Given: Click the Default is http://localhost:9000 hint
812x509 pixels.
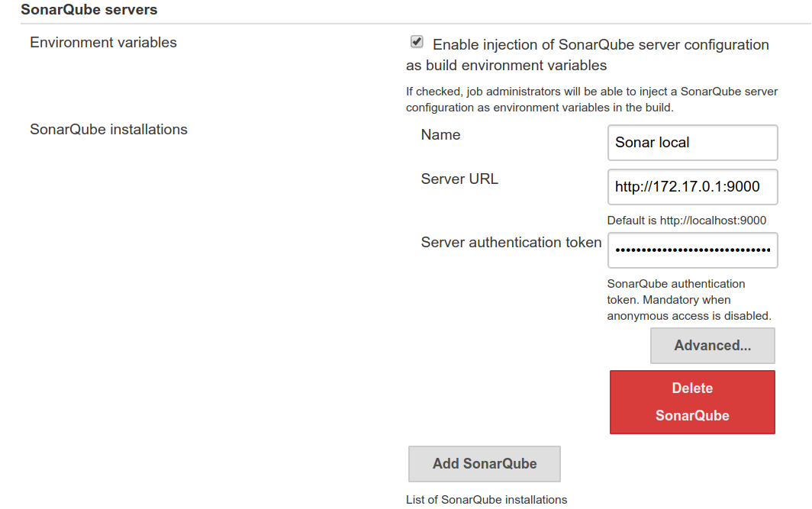Looking at the screenshot, I should [687, 221].
